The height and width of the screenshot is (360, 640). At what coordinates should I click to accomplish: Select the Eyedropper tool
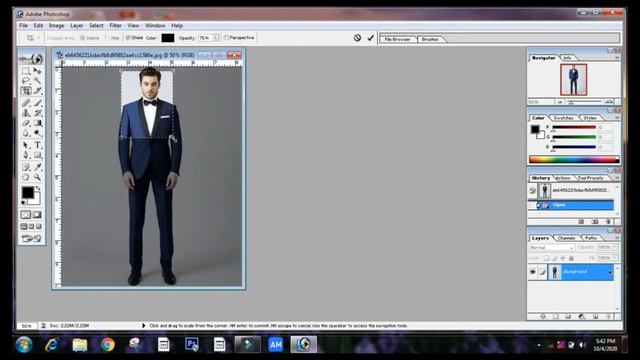38,167
